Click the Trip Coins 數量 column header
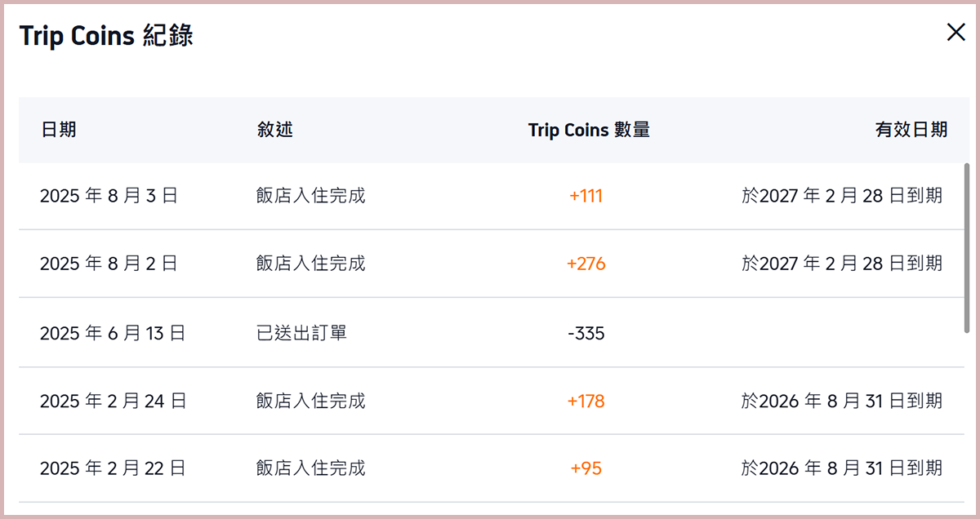The image size is (980, 519). click(x=589, y=130)
